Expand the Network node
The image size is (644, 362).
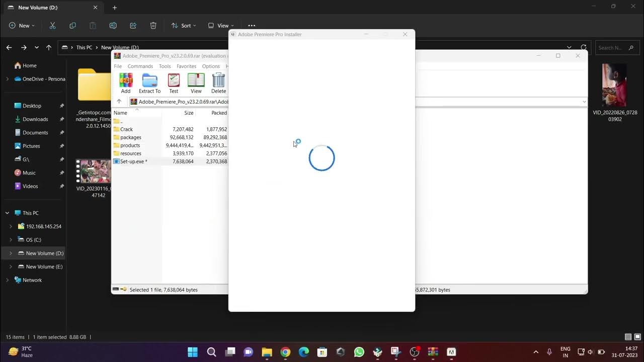tap(7, 280)
